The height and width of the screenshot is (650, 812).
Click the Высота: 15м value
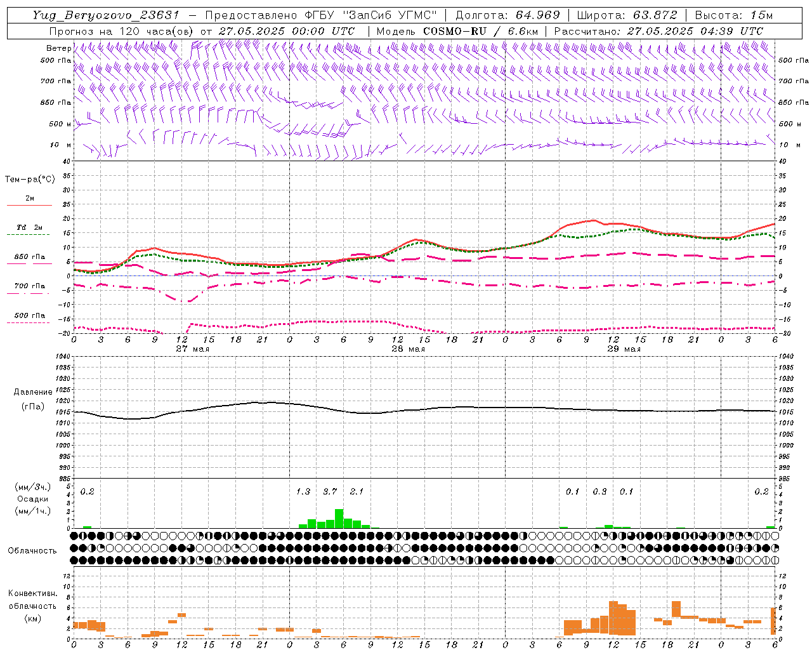pos(734,15)
